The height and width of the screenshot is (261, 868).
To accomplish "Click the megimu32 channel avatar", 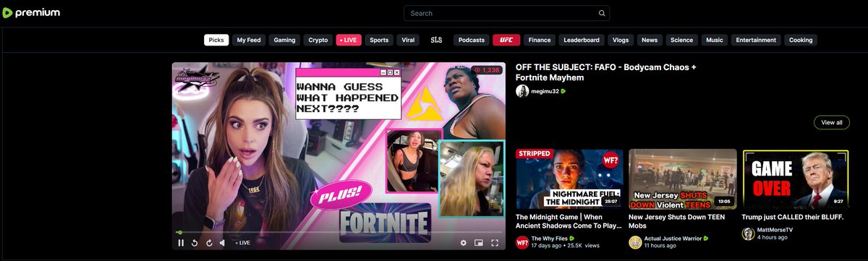I will 522,91.
